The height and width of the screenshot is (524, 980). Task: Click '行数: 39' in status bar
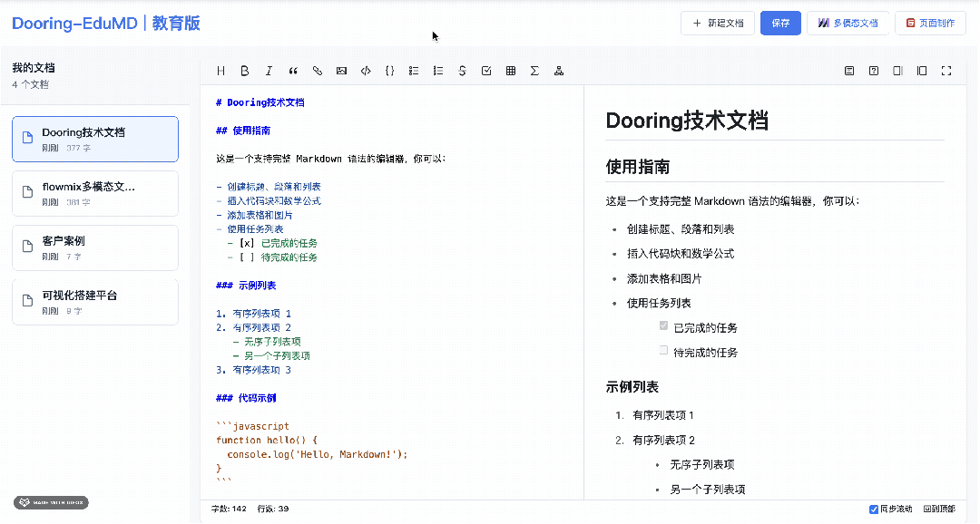point(273,509)
